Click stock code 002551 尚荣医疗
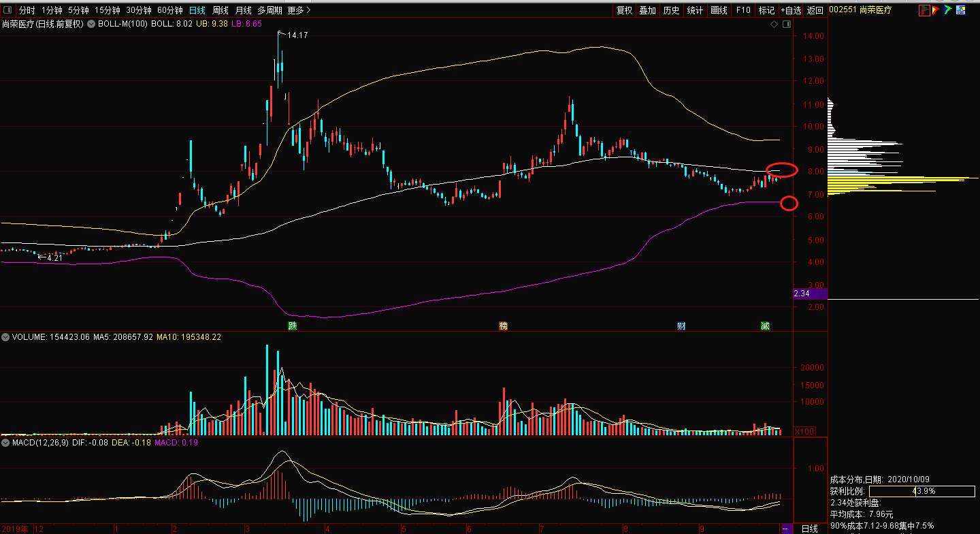The width and height of the screenshot is (980, 534). pyautogui.click(x=861, y=10)
